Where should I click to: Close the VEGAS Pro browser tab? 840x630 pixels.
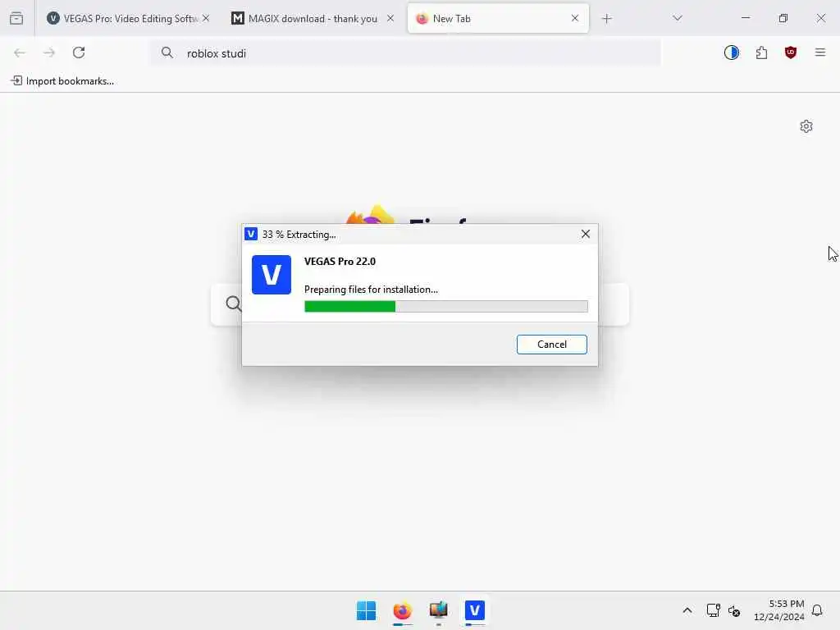coord(206,18)
